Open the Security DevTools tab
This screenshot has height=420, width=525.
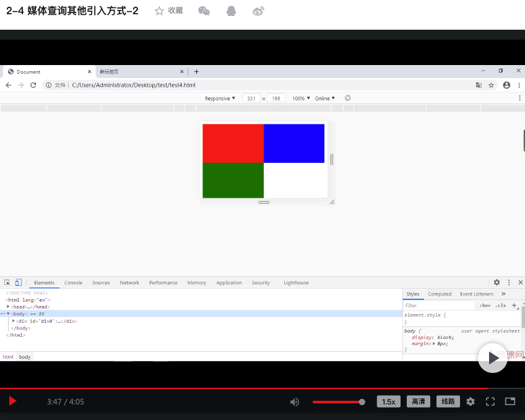[261, 282]
